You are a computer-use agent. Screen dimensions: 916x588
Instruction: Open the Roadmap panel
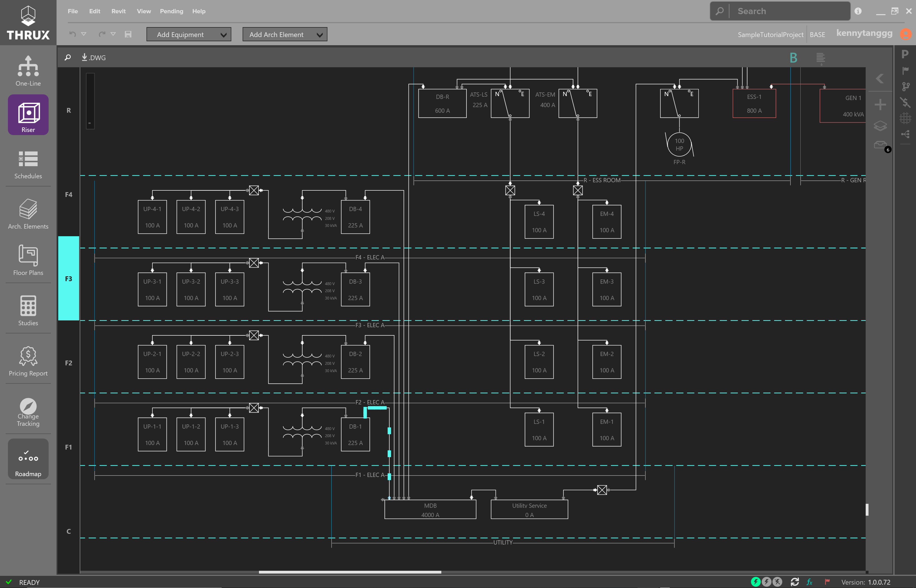click(x=28, y=459)
